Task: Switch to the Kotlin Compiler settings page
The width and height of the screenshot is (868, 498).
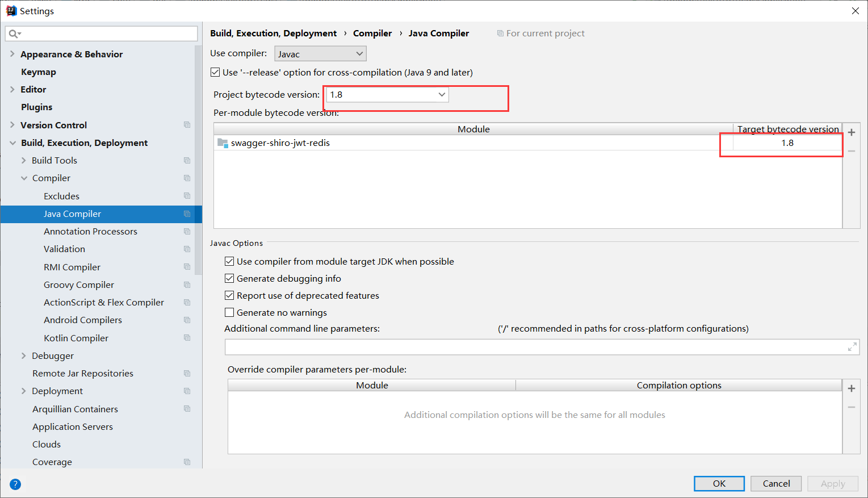Action: point(76,338)
